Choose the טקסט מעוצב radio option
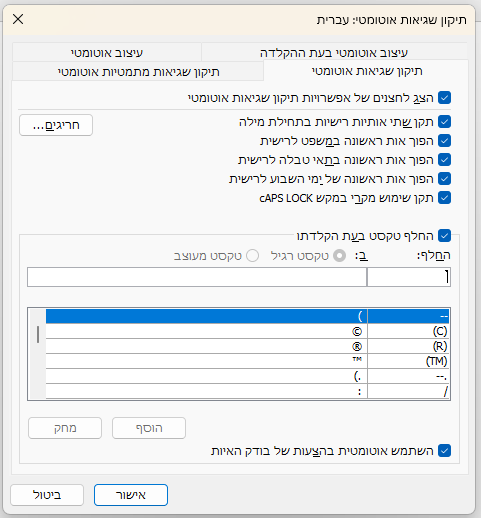481x518 pixels. (x=252, y=256)
